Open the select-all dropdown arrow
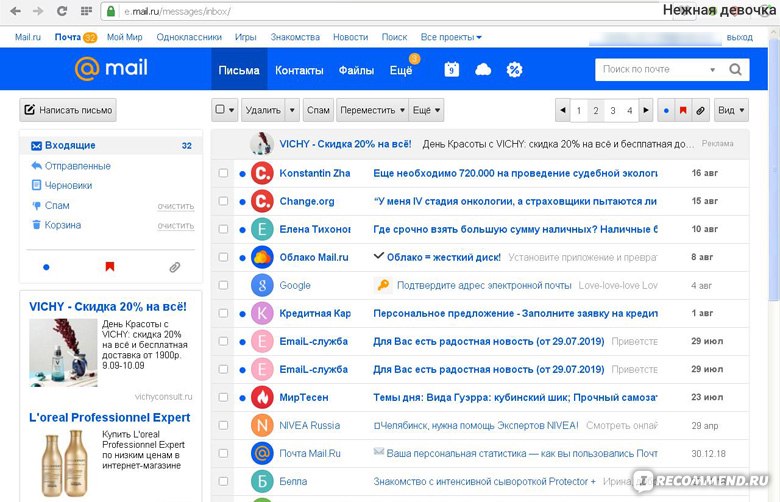Image resolution: width=780 pixels, height=502 pixels. pyautogui.click(x=232, y=110)
